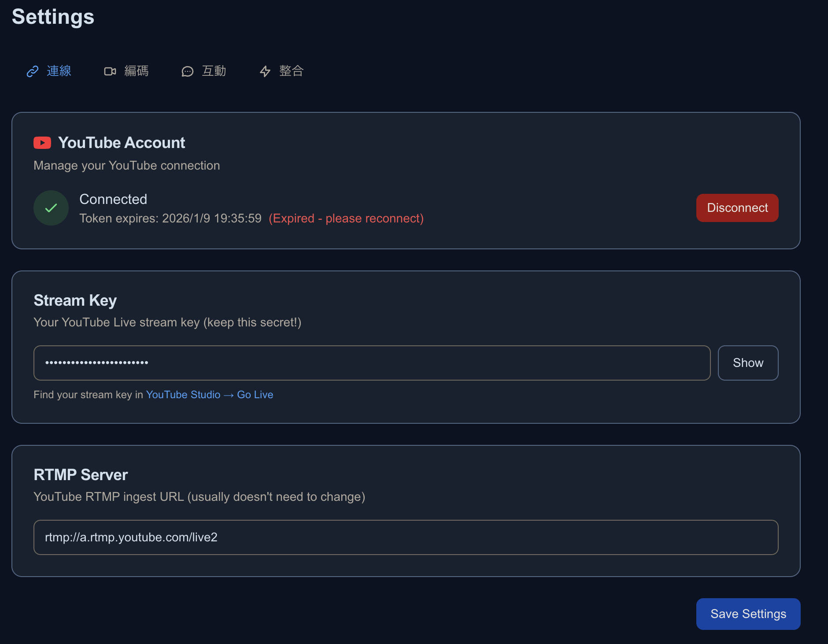The image size is (828, 644).
Task: Open the YouTube Studio → Go Live link
Action: pyautogui.click(x=210, y=395)
